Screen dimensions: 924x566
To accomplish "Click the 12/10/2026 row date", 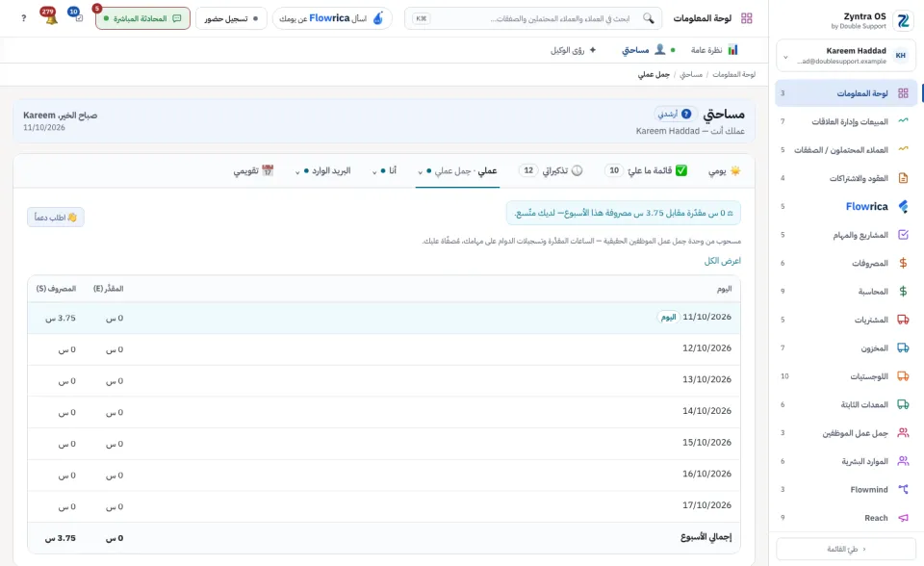I will tap(706, 347).
